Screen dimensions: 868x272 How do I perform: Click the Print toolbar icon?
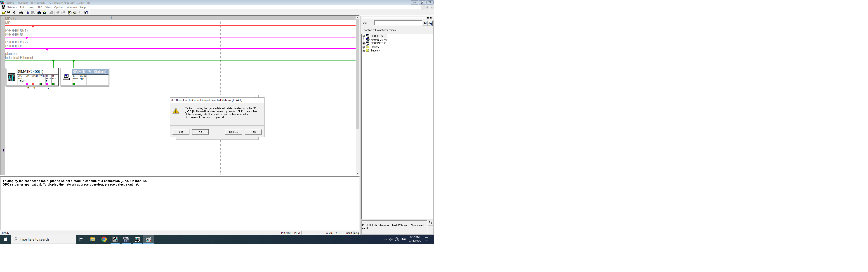click(x=21, y=13)
